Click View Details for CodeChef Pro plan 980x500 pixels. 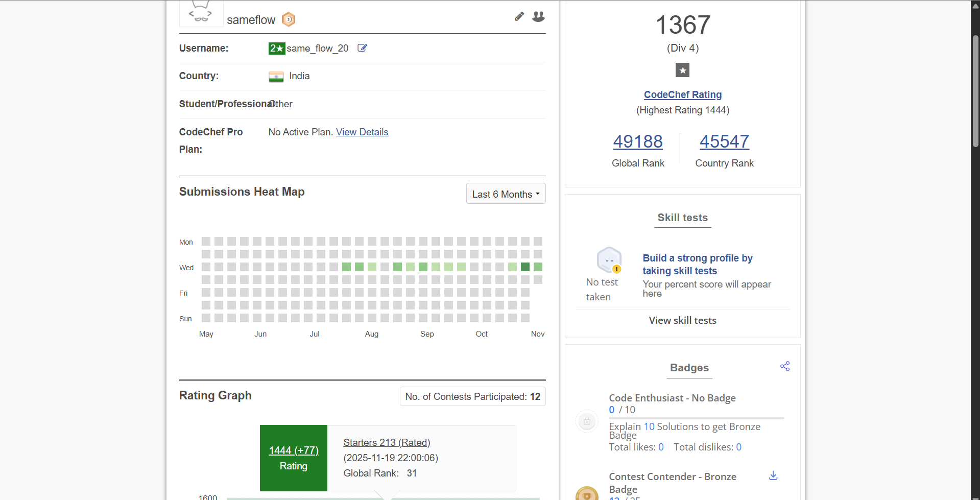point(362,132)
